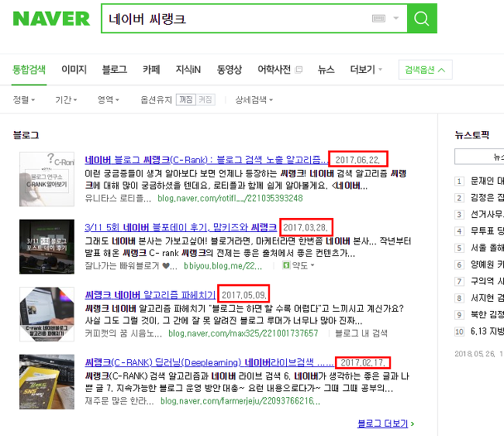This screenshot has height=436, width=504.
Task: Open news topic ranked 10 6.13 지방
Action: (x=487, y=331)
